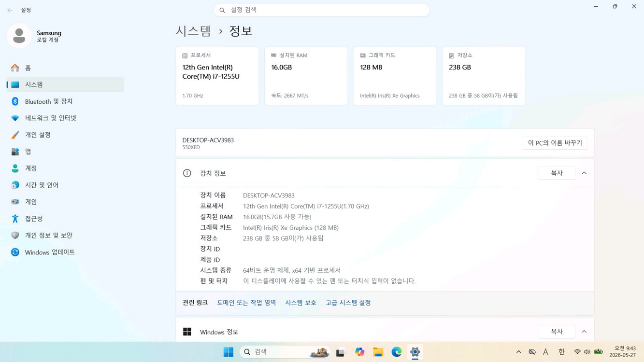Click the Windows 정보 logo icon
Viewport: 644px width, 362px height.
(187, 332)
